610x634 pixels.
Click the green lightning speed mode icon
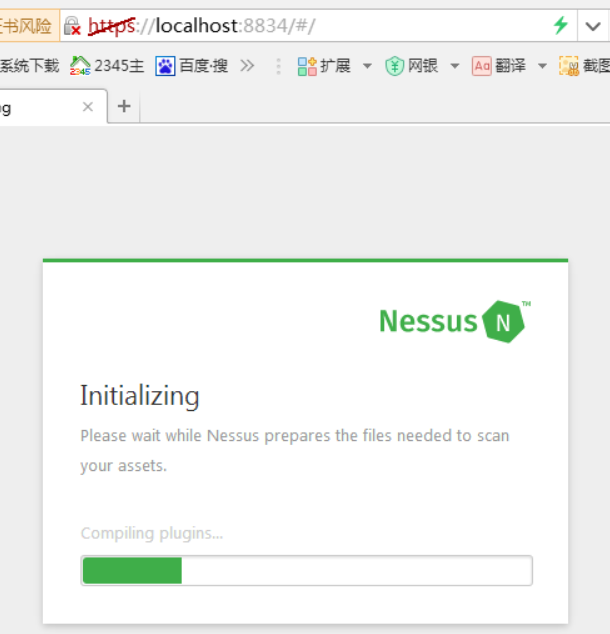pos(561,26)
